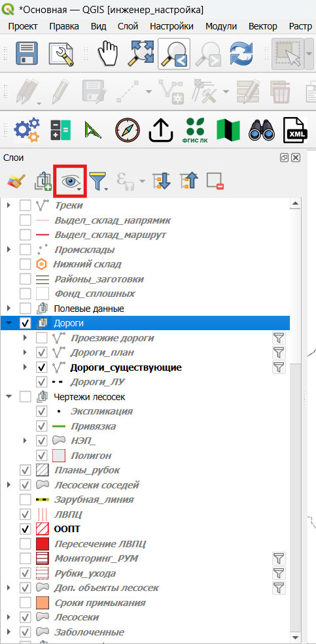Click the red Пересечение ЛВПЦ swatch
The height and width of the screenshot is (644, 316).
pyautogui.click(x=43, y=544)
